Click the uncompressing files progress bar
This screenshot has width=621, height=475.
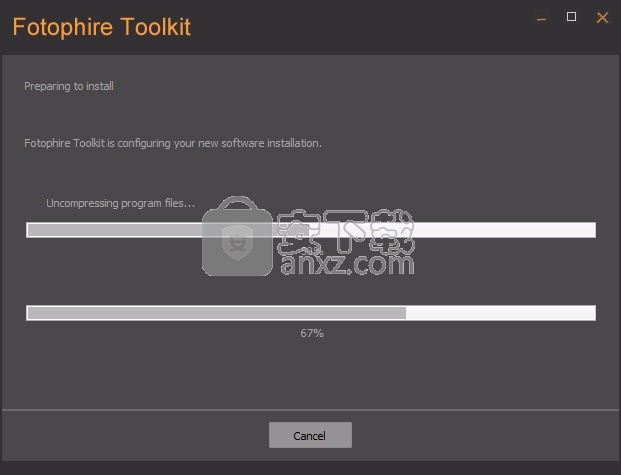tap(311, 230)
